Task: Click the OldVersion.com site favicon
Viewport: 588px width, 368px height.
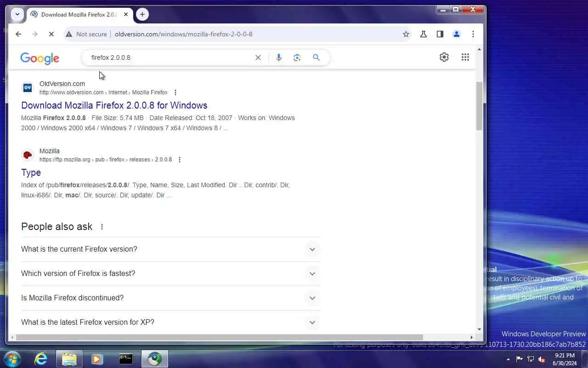Action: 28,88
